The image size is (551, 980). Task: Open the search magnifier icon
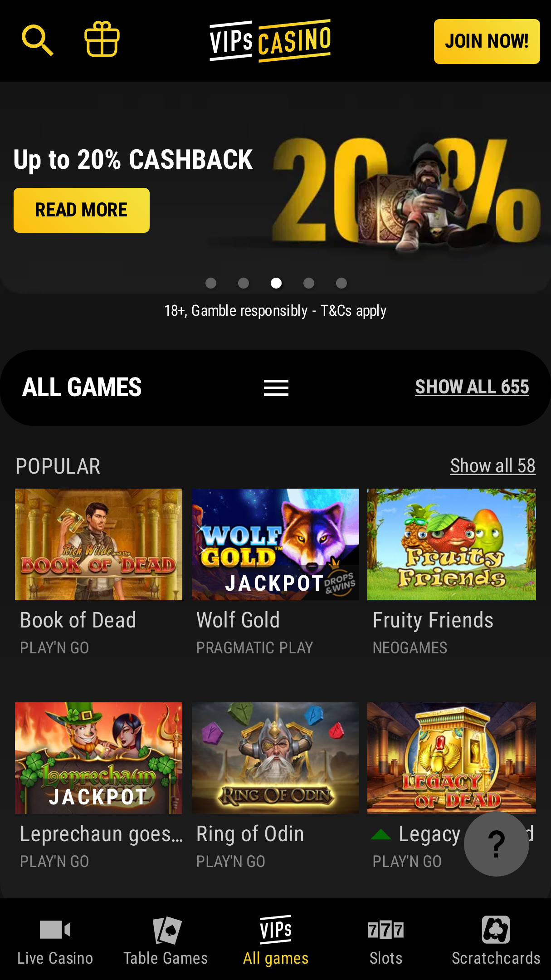[38, 41]
